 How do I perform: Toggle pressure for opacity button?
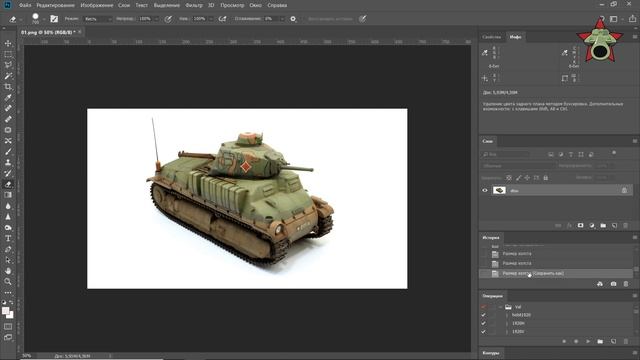[168, 19]
